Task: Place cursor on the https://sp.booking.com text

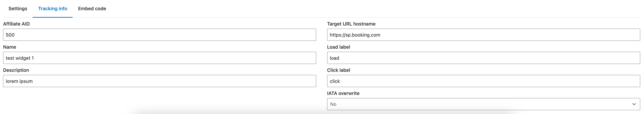Action: [355, 35]
